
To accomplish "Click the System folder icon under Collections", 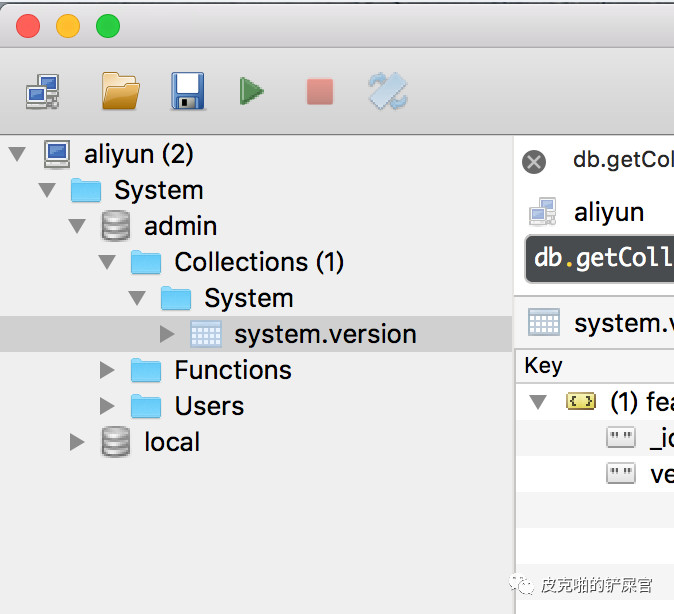I will click(x=176, y=298).
